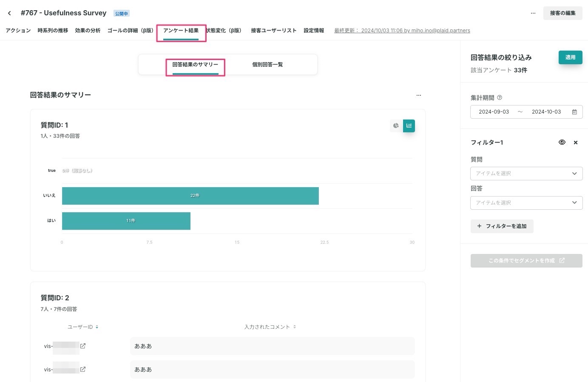Open the 回答結果のサマリー three-dot menu
The image size is (588, 382).
(x=419, y=95)
